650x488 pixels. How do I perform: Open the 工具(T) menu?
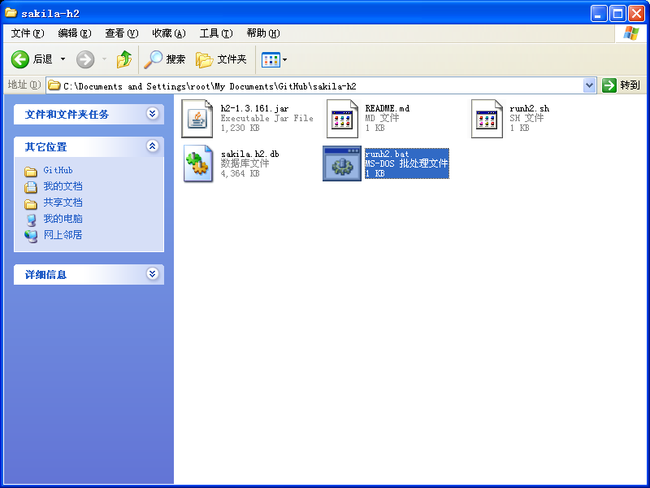pyautogui.click(x=216, y=33)
